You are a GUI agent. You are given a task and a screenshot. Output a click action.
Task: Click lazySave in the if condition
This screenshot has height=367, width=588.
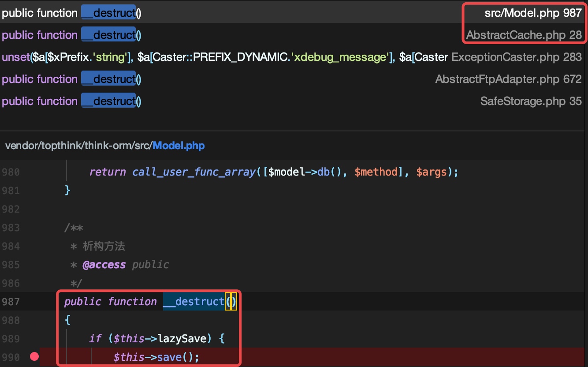point(182,339)
